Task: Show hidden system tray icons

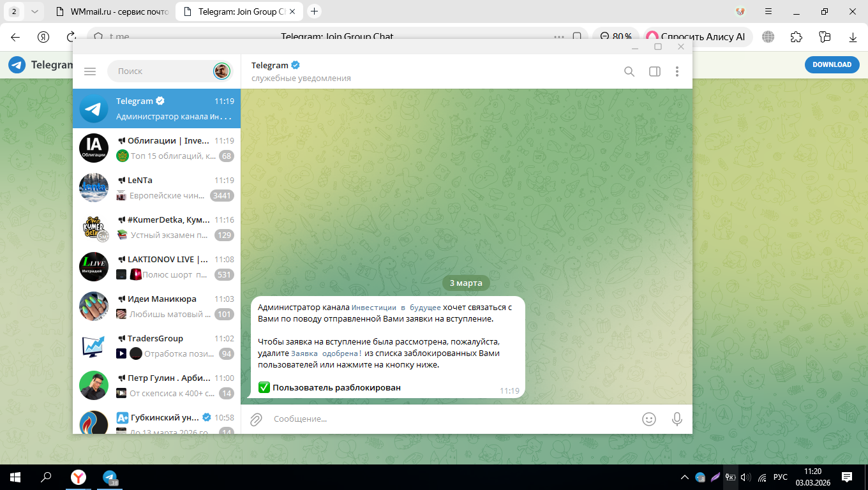Action: pyautogui.click(x=685, y=477)
